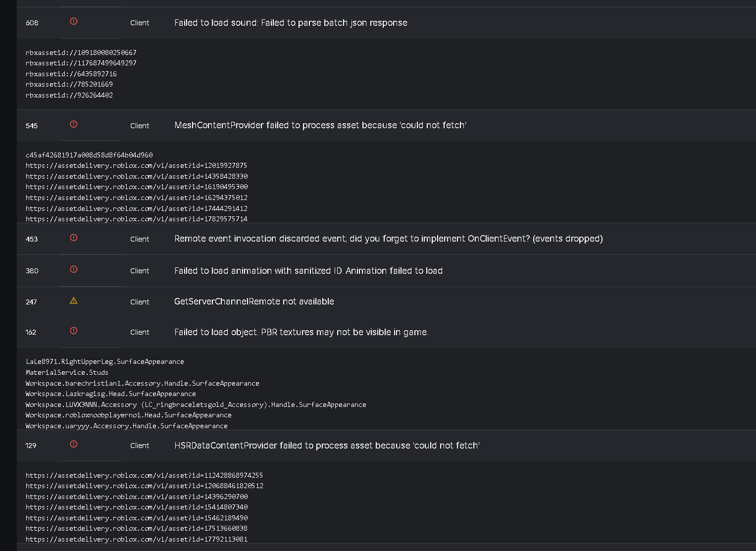Expand the 'Remote event invocation discarded' entry
Image resolution: width=756 pixels, height=551 pixels.
coord(388,239)
